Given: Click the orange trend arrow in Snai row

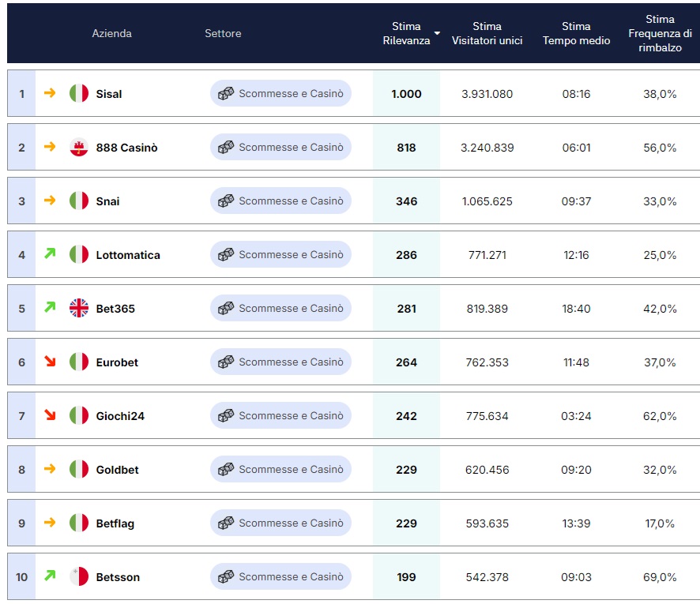Looking at the screenshot, I should pos(50,200).
